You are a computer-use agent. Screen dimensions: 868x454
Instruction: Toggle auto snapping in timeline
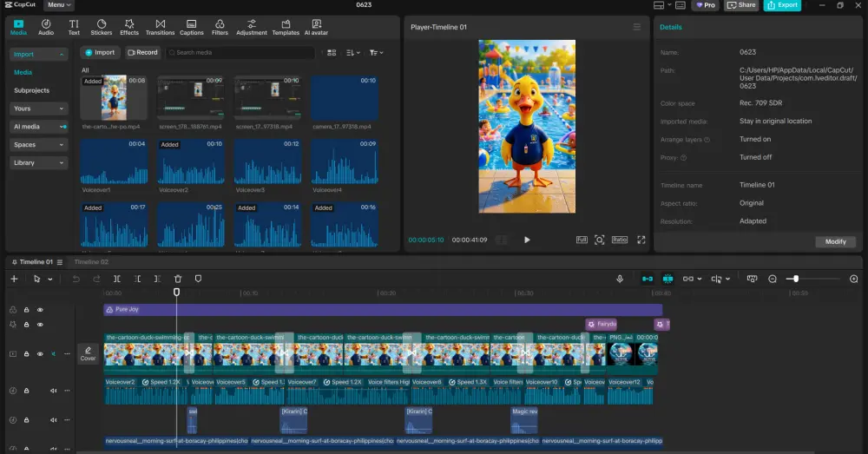coord(667,279)
